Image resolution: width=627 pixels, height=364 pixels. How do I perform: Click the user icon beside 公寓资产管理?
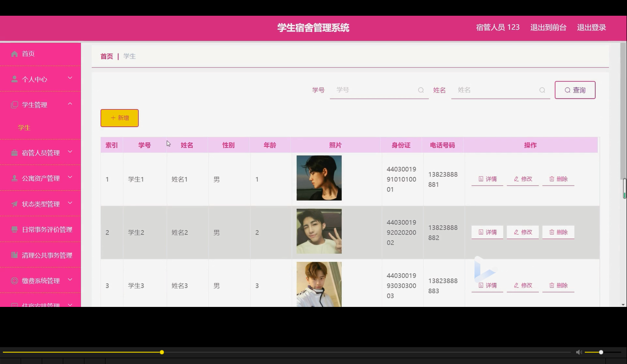tap(14, 178)
